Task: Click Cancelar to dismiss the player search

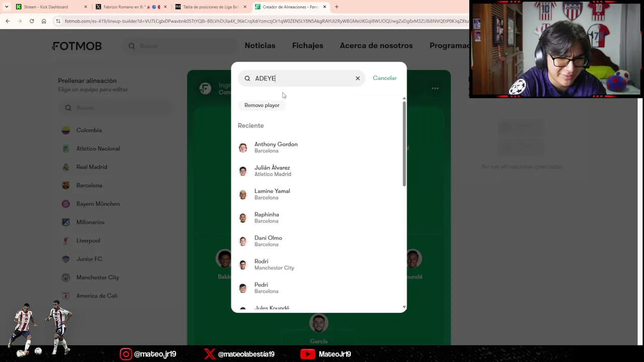Action: [x=385, y=78]
